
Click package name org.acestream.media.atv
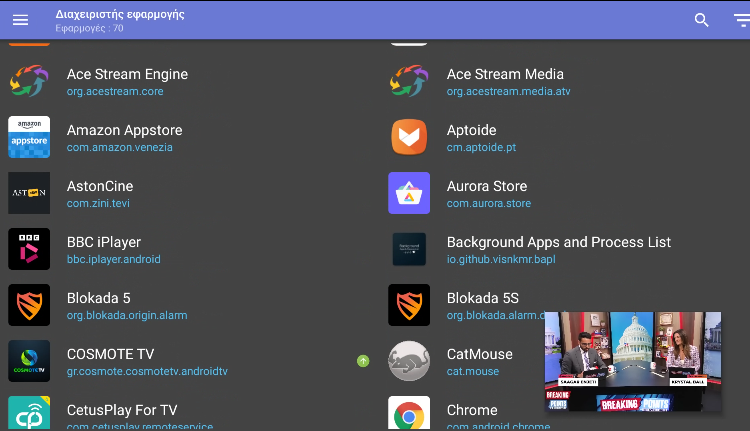click(508, 91)
